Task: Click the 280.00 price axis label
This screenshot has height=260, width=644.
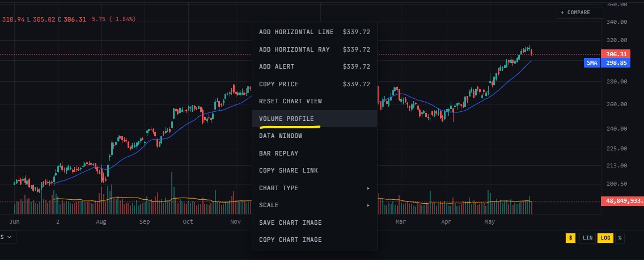Action: point(617,81)
